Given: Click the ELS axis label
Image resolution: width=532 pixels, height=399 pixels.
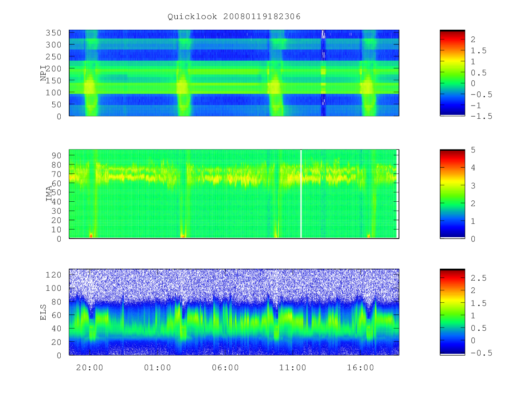Looking at the screenshot, I should [43, 312].
